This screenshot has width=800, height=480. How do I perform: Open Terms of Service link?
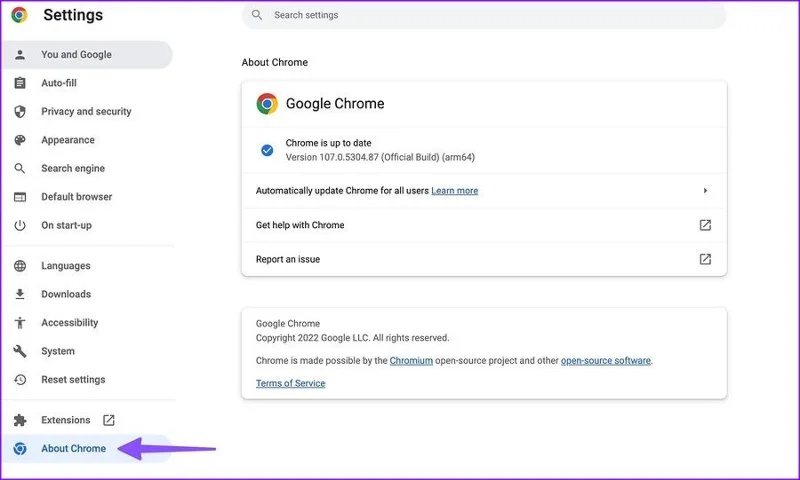290,384
